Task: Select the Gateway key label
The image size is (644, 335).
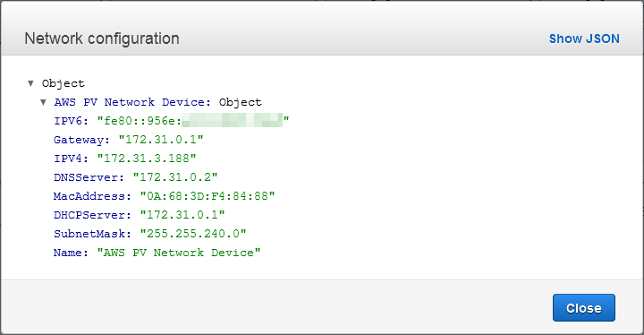Action: [81, 140]
